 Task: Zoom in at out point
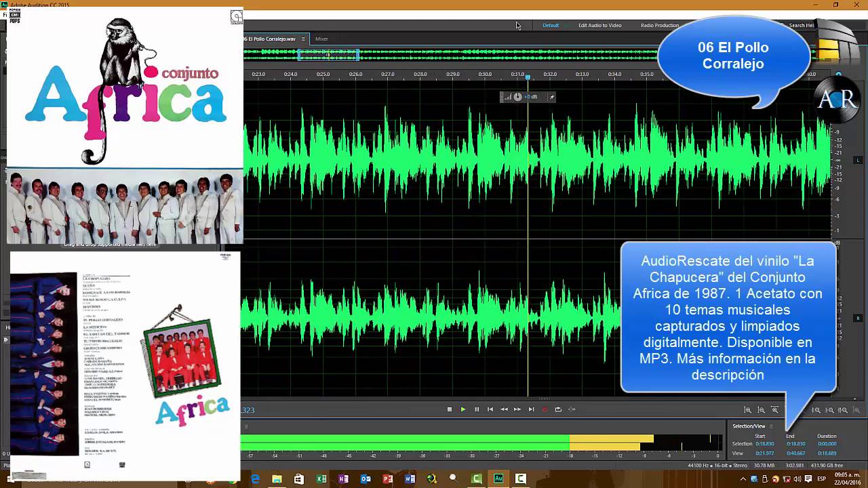coord(829,410)
